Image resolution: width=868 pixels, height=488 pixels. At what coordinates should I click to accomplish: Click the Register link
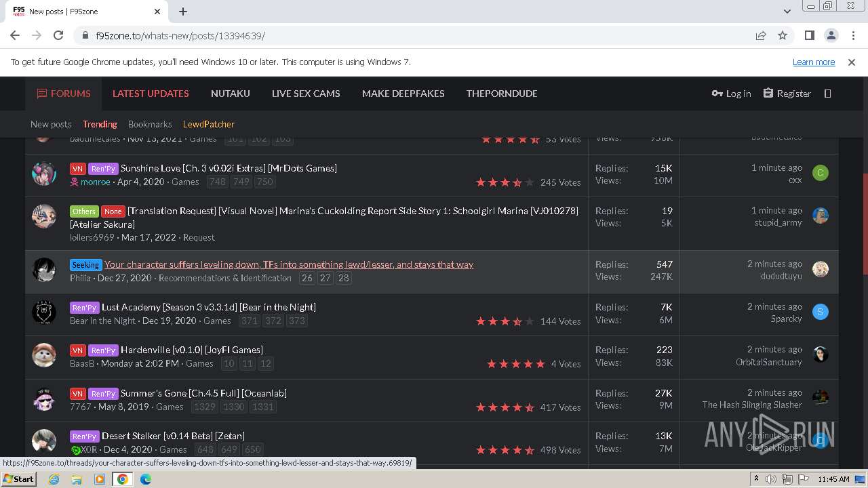(x=787, y=94)
